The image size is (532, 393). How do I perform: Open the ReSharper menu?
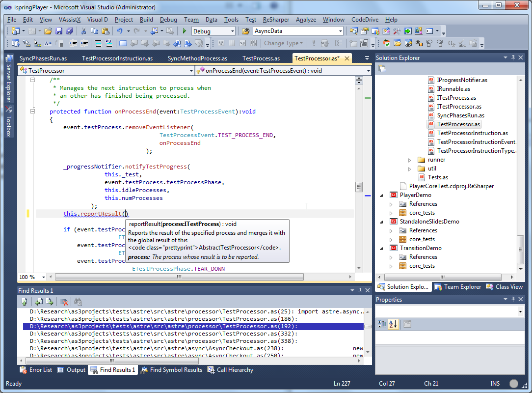tap(276, 20)
